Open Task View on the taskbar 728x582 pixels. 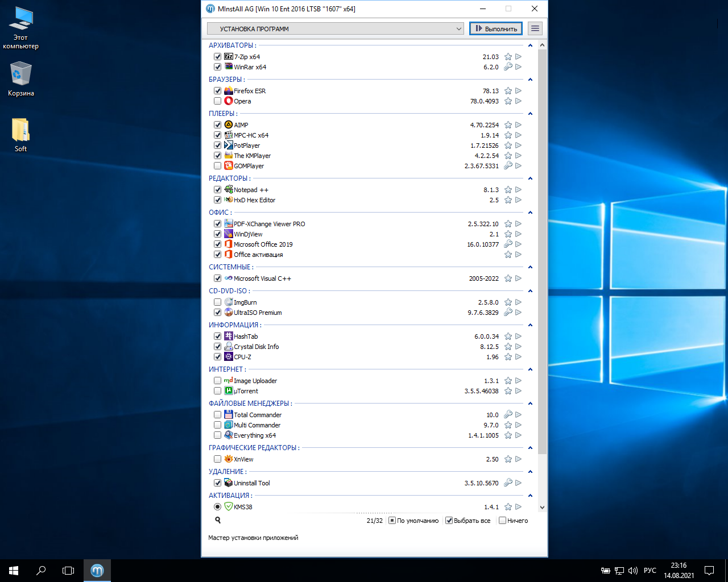[68, 571]
